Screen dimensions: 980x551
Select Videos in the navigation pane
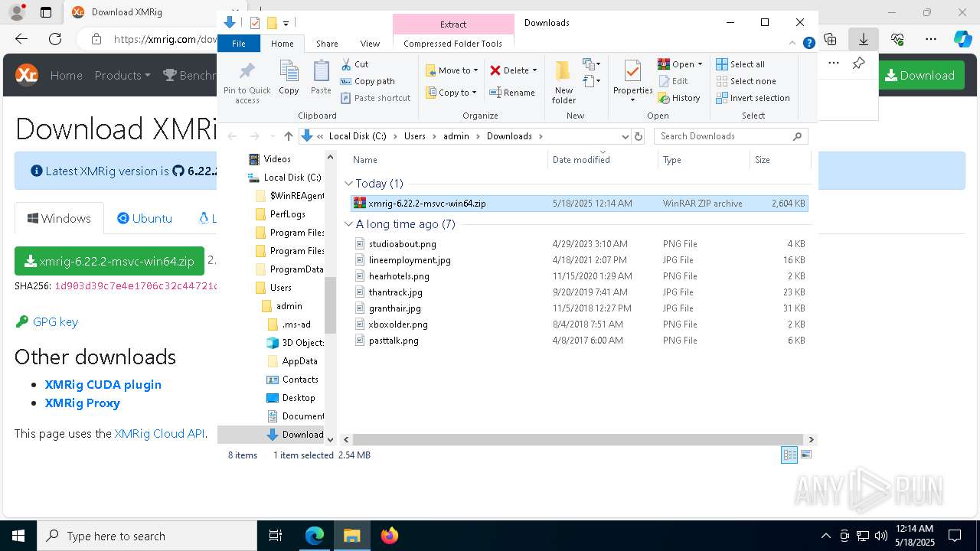coord(276,159)
